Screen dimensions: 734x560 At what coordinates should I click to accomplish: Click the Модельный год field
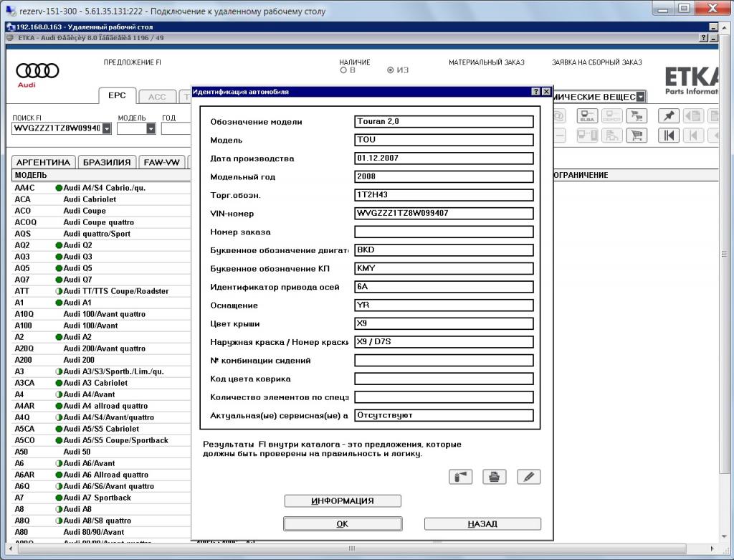444,176
